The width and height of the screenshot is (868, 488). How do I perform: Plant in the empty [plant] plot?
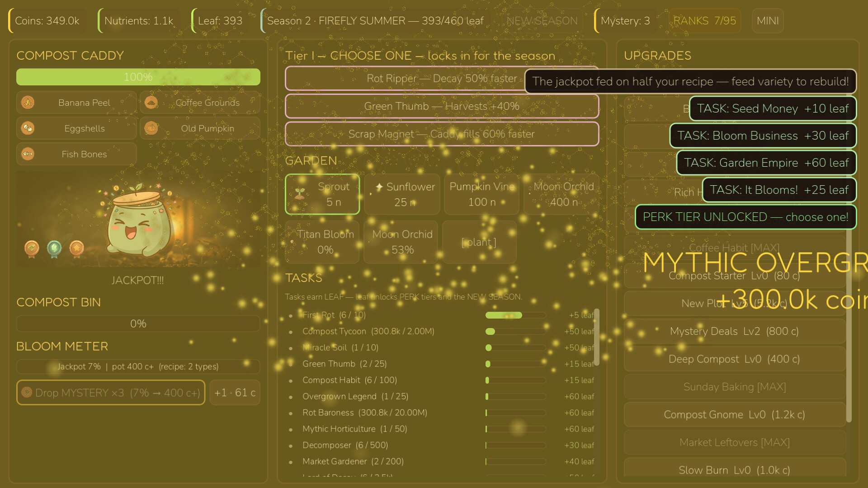pyautogui.click(x=479, y=242)
